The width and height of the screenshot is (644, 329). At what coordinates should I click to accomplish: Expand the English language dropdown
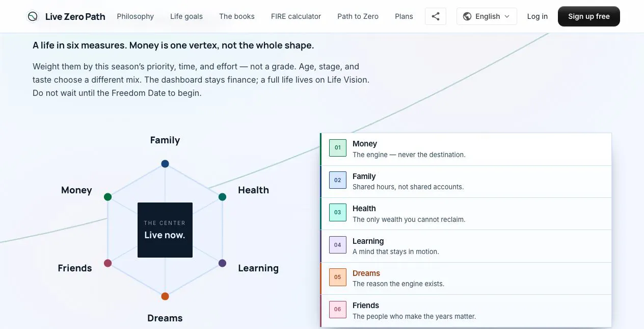tap(487, 16)
